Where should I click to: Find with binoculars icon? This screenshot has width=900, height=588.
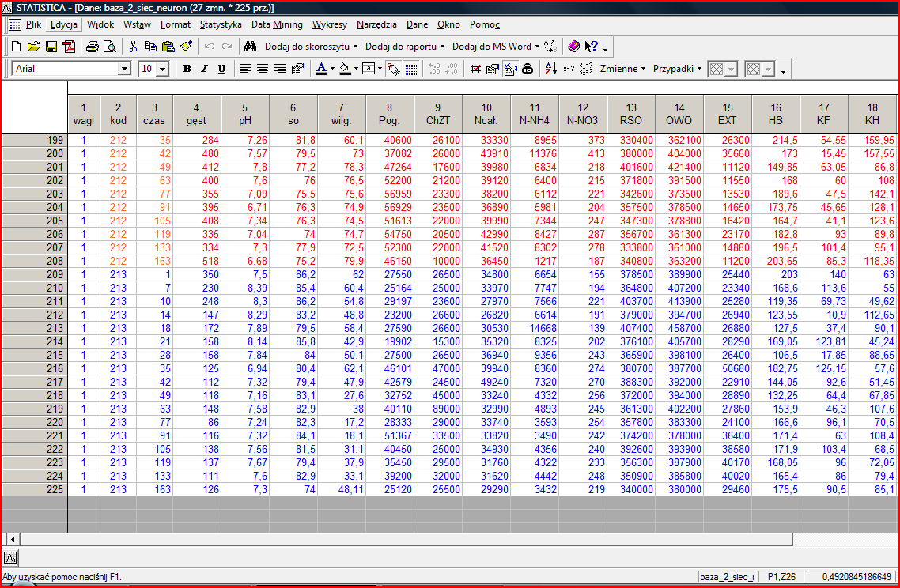pyautogui.click(x=250, y=47)
